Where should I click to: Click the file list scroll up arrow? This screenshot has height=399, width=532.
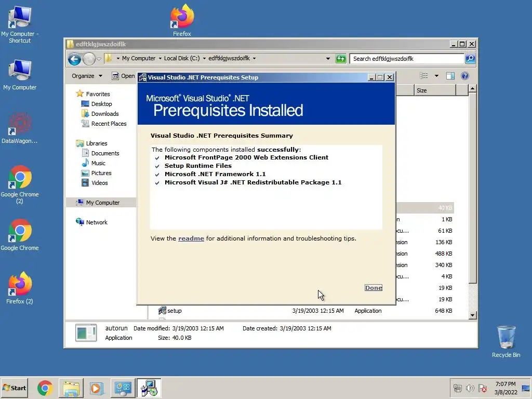(x=472, y=89)
